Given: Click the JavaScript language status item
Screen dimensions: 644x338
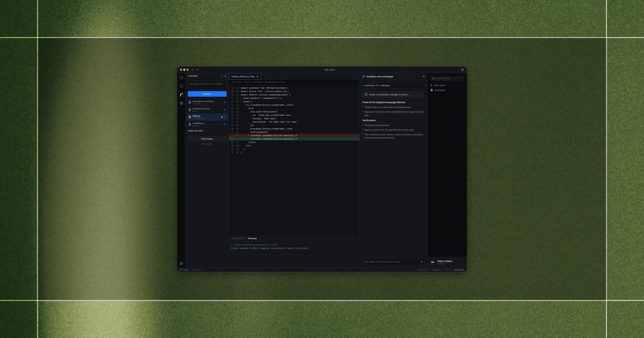Looking at the screenshot, I should [x=459, y=270].
